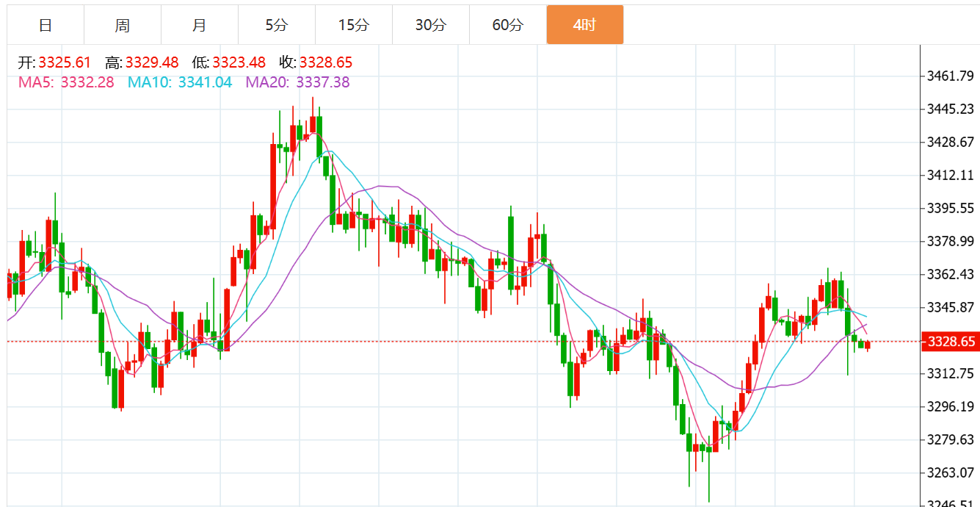
Task: Click the 3279.63 price axis label
Action: point(951,439)
